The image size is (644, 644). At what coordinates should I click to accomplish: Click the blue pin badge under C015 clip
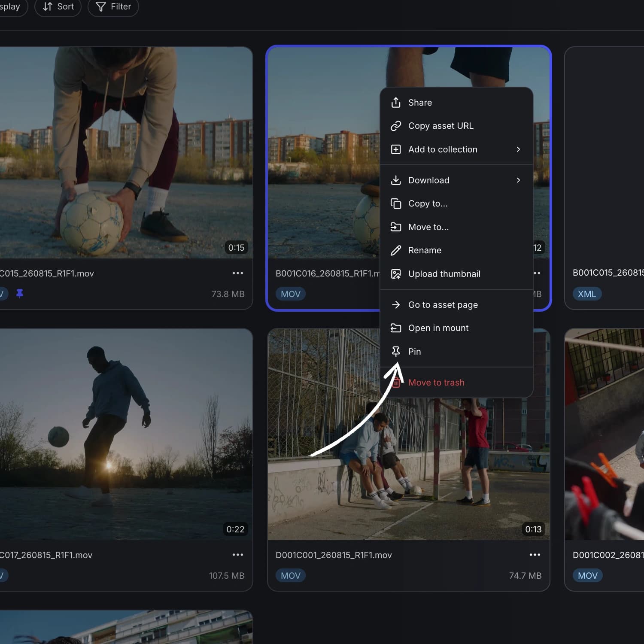tap(20, 294)
